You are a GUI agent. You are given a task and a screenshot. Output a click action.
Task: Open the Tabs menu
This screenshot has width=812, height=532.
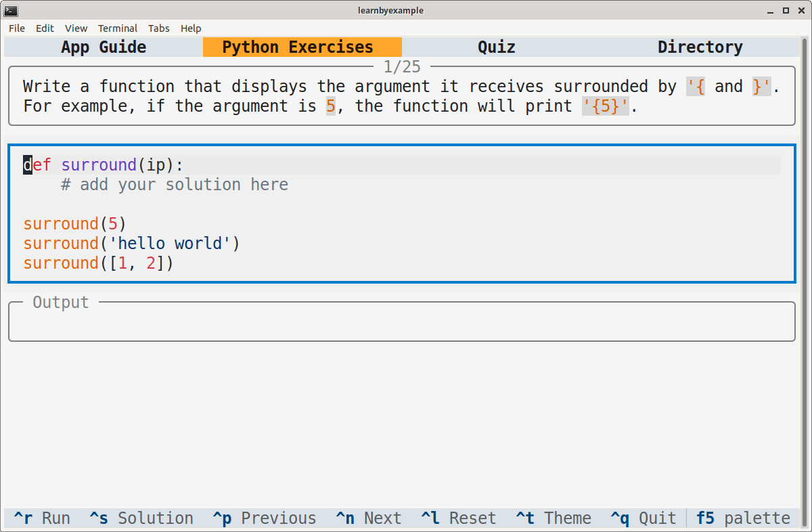coord(159,28)
